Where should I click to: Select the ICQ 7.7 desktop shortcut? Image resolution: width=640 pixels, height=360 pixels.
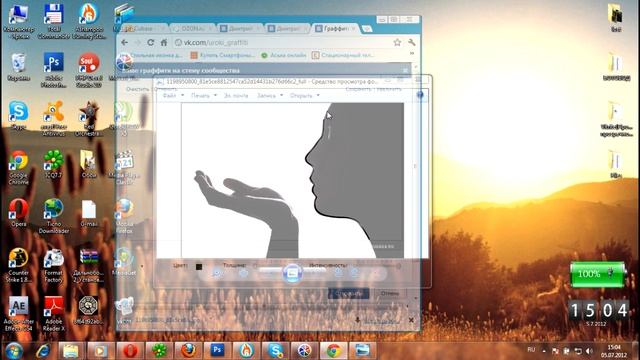pyautogui.click(x=53, y=164)
